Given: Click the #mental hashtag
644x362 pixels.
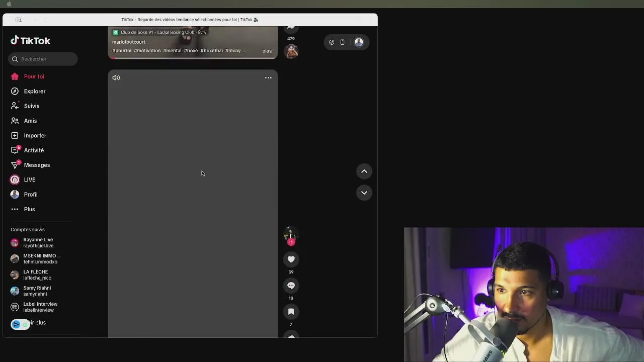Looking at the screenshot, I should (x=172, y=51).
